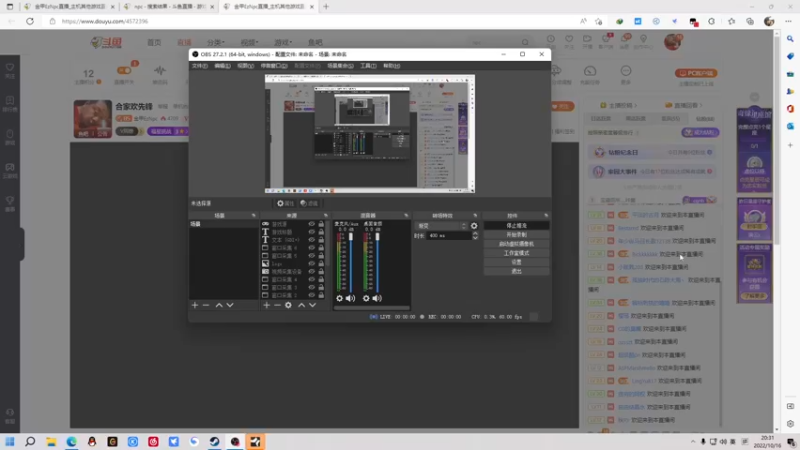Expand the Douyu 游戏 navigation dropdown
Screen dimensions: 800x450
(x=283, y=42)
